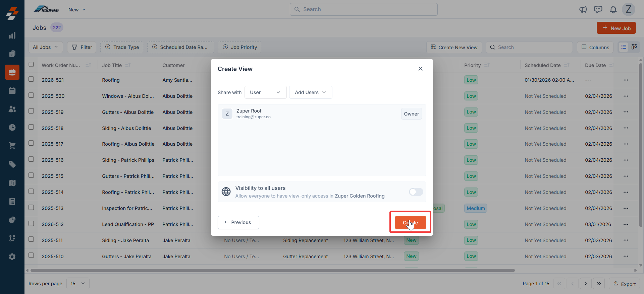Open the chat messages icon
This screenshot has height=294, width=644.
point(598,9)
